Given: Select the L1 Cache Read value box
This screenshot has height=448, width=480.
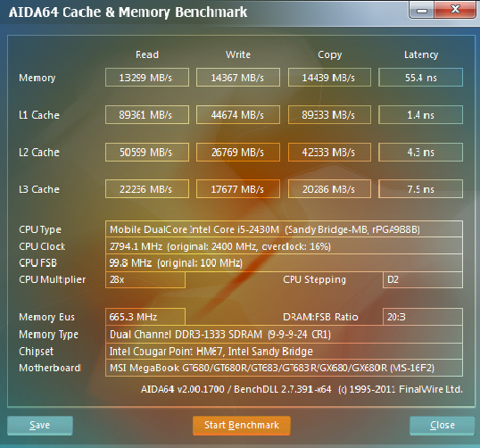Looking at the screenshot, I should coord(147,115).
